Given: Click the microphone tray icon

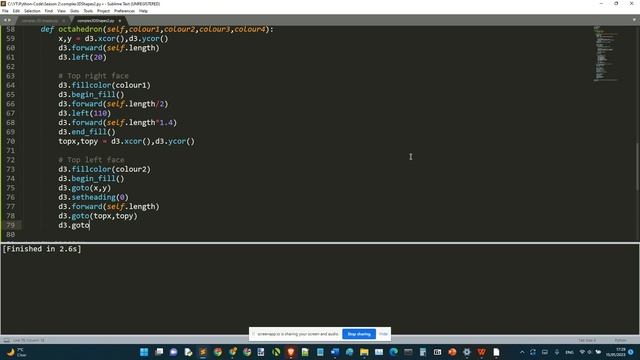Looking at the screenshot, I should point(556,352).
